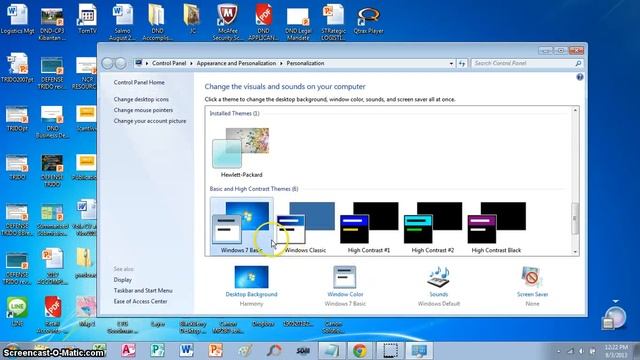This screenshot has width=640, height=360.
Task: Click the gadget at desktop's bottom right
Action: (x=614, y=318)
